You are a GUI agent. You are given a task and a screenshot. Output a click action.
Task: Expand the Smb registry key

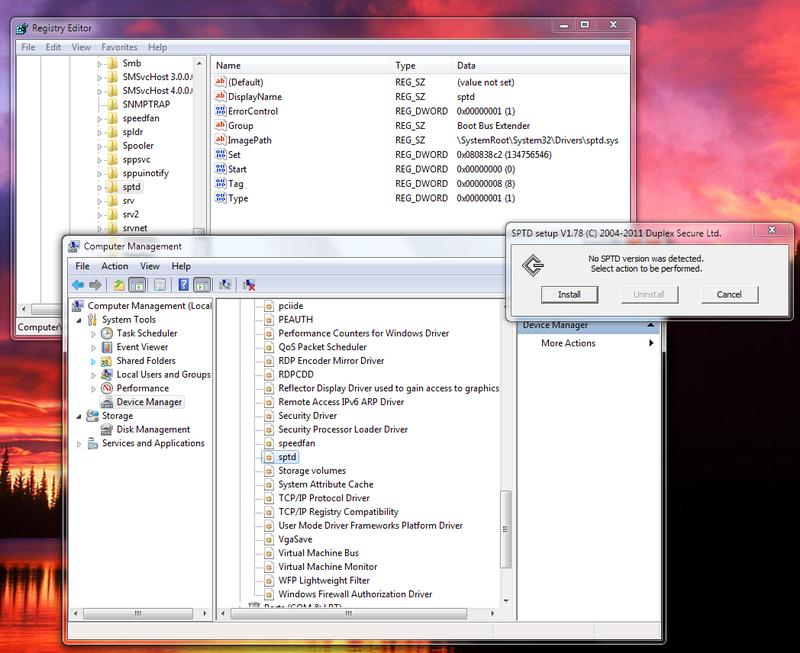click(x=99, y=64)
